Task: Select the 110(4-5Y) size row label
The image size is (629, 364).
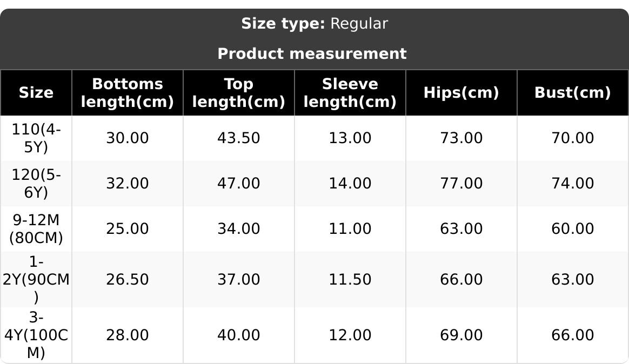Action: pos(36,138)
